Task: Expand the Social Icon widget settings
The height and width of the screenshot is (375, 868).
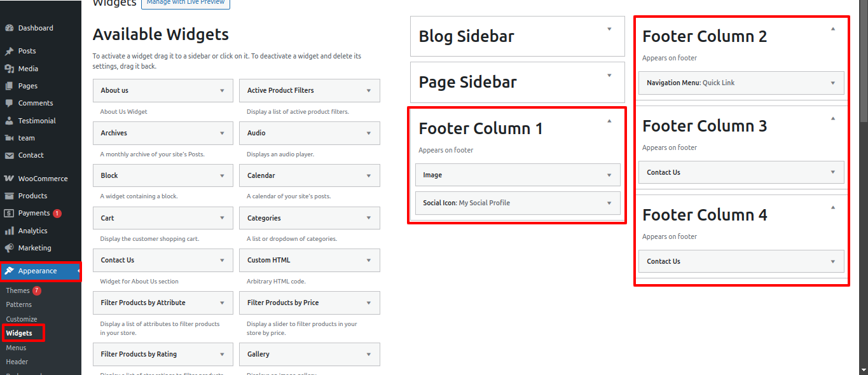Action: pyautogui.click(x=609, y=203)
